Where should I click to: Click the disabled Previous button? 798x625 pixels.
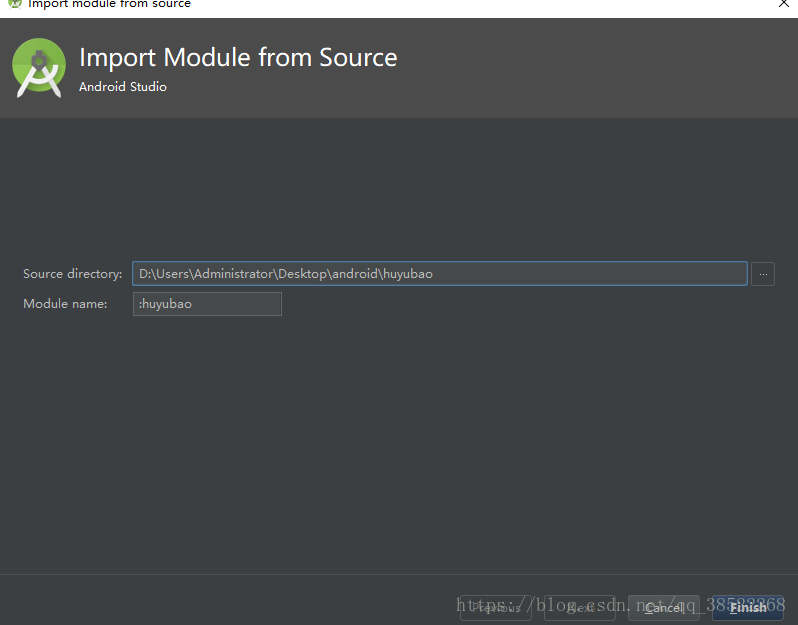point(496,607)
